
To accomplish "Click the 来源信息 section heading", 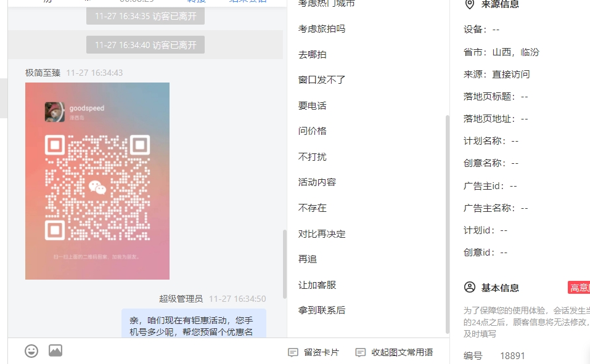I will click(x=500, y=4).
